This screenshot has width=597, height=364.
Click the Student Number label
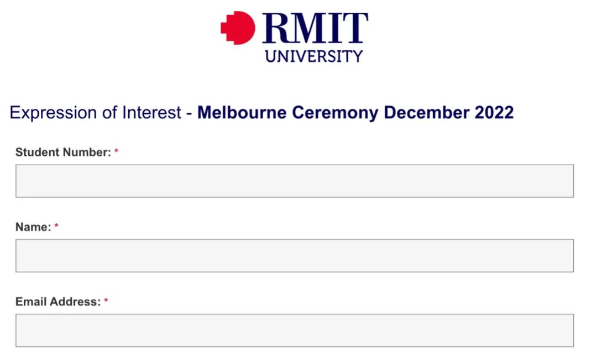pos(63,152)
